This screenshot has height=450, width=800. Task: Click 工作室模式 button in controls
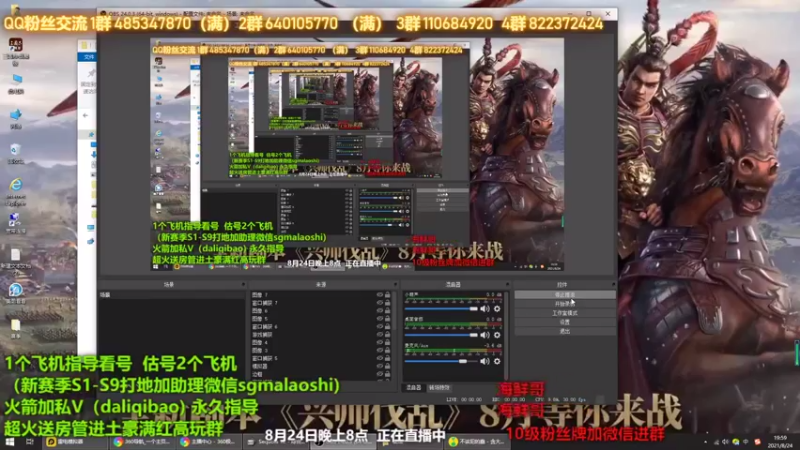tap(564, 313)
